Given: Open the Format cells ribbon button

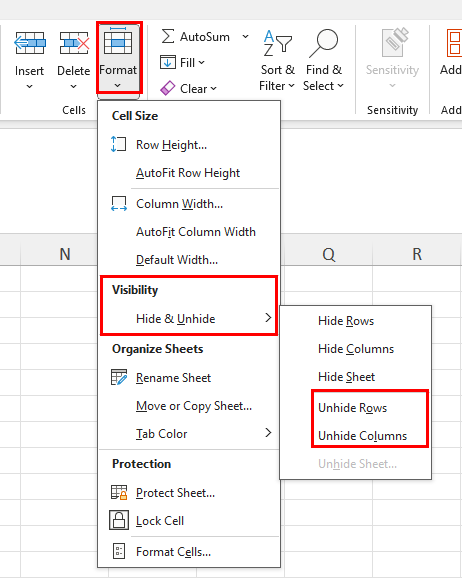Looking at the screenshot, I should [x=118, y=59].
